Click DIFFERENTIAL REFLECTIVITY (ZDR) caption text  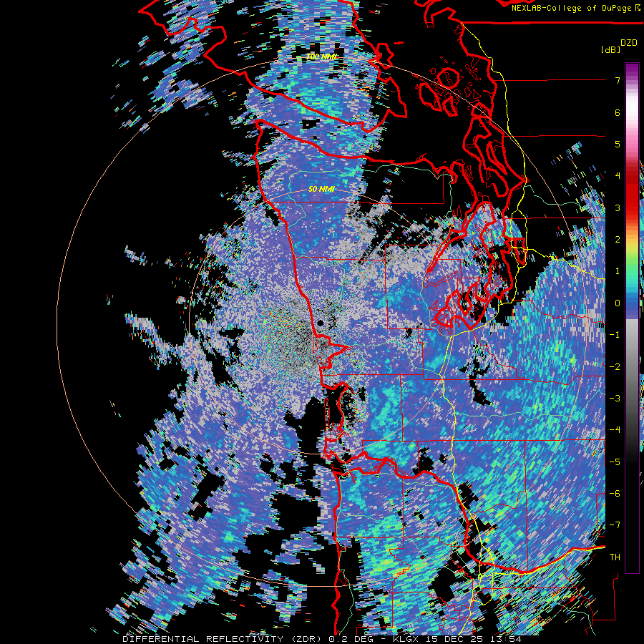[223, 639]
